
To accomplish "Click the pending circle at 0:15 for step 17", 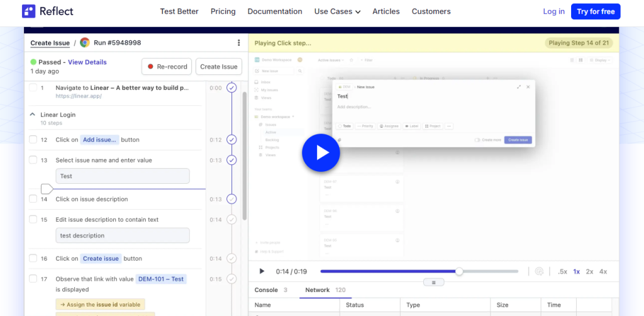I will 231,279.
